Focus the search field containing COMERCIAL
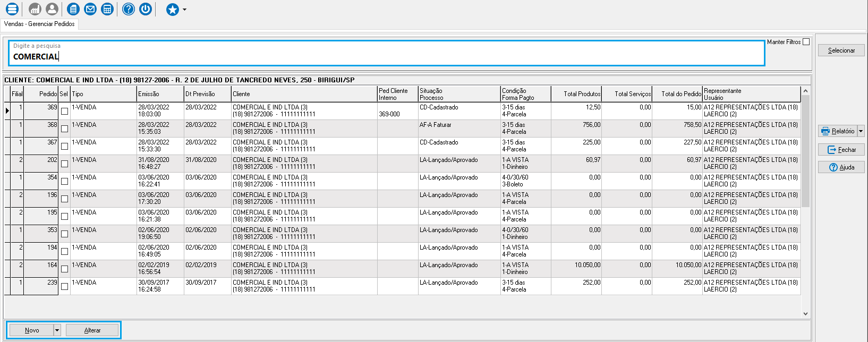The width and height of the screenshot is (868, 342). 386,56
